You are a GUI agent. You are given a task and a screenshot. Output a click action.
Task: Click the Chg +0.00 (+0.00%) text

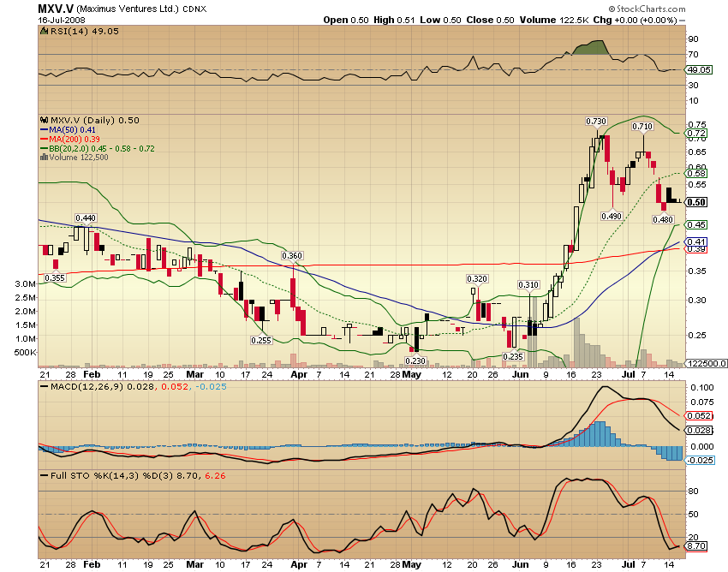point(636,20)
